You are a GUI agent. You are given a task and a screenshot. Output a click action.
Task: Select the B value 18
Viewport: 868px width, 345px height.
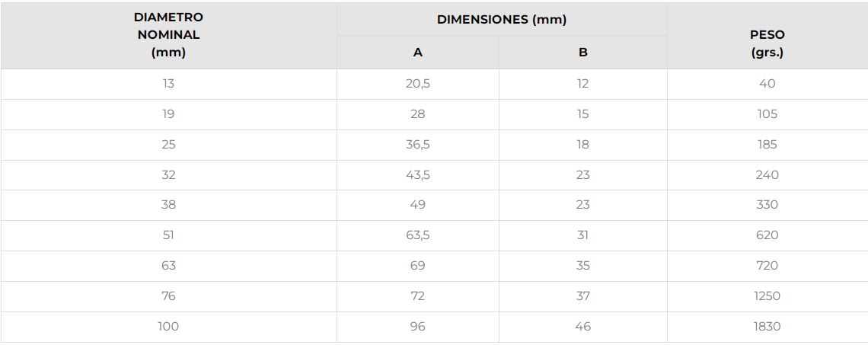tap(582, 145)
